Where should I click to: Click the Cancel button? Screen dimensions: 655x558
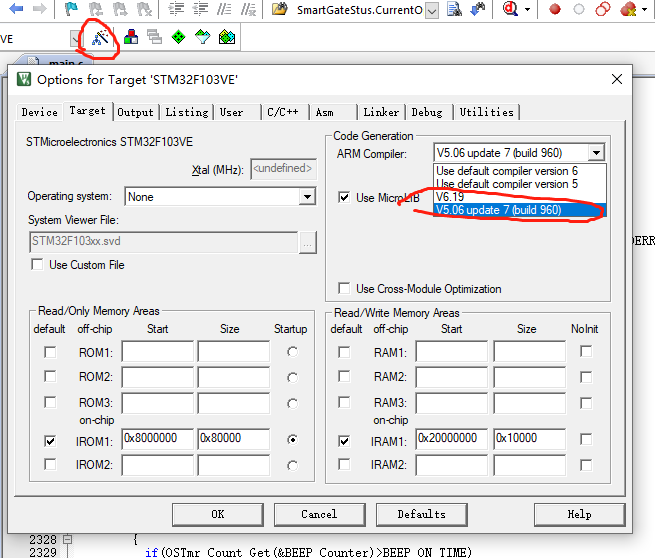(320, 514)
